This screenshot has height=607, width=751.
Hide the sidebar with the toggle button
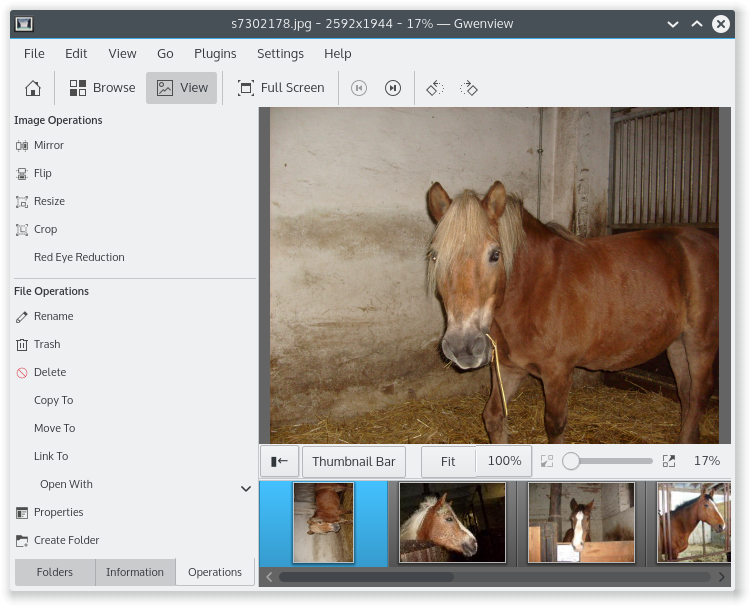click(x=280, y=461)
